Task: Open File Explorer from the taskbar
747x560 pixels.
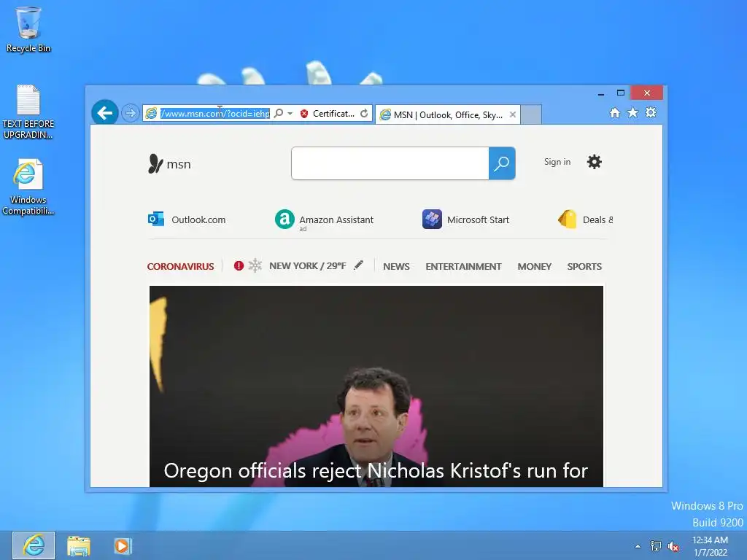Action: (x=79, y=546)
